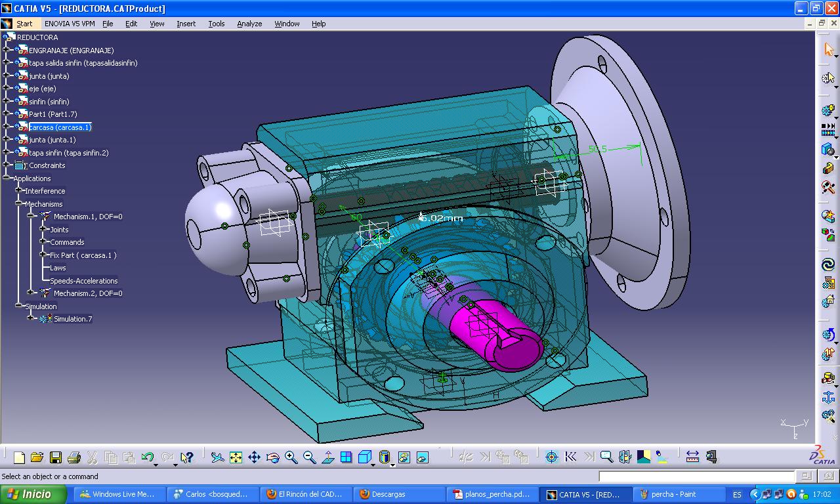Open the Start menu in CATIA
The image size is (840, 504).
pos(24,24)
